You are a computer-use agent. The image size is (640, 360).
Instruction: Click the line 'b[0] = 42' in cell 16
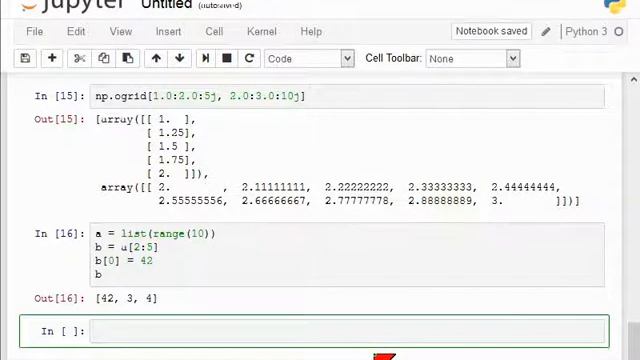pos(124,261)
